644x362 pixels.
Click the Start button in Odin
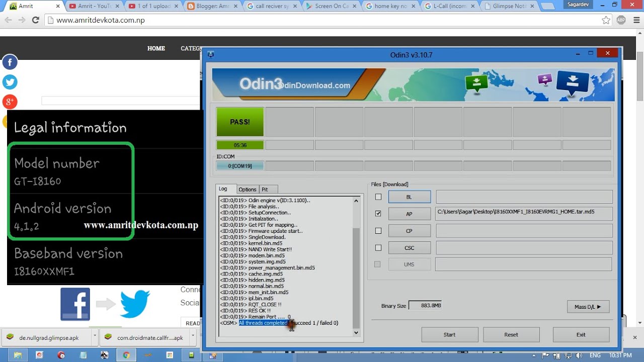[449, 334]
